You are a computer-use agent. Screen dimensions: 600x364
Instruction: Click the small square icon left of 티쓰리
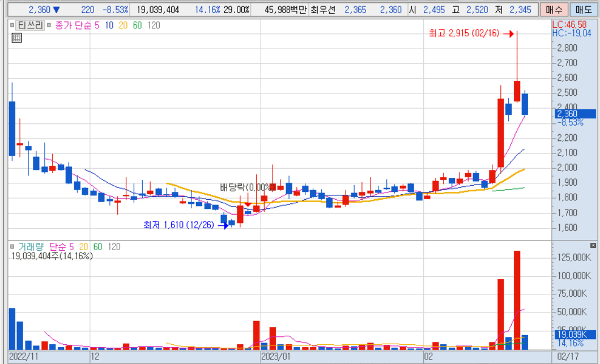tap(12, 25)
